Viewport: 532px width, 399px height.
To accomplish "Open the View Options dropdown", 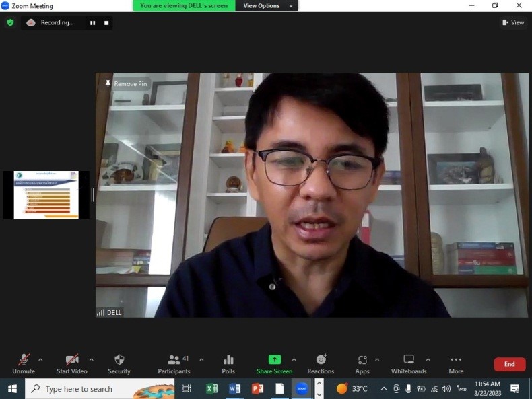I will [x=267, y=6].
